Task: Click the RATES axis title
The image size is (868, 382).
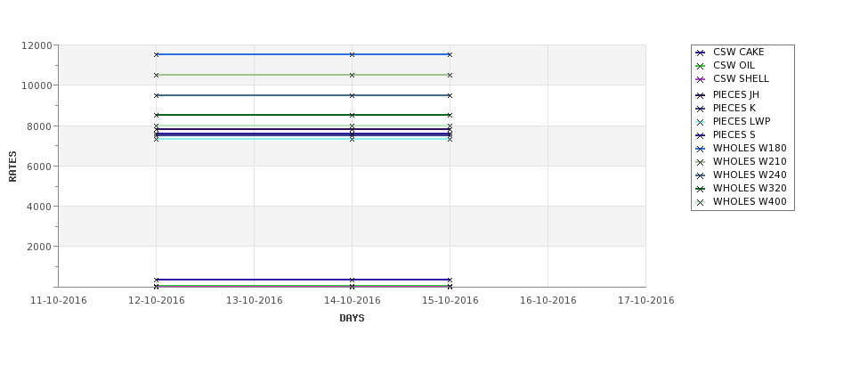Action: click(12, 167)
